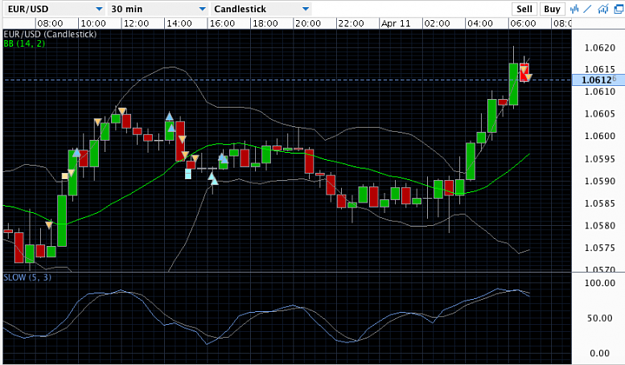The height and width of the screenshot is (365, 625).
Task: Open the Candlestick chart type dropdown
Action: tap(261, 9)
